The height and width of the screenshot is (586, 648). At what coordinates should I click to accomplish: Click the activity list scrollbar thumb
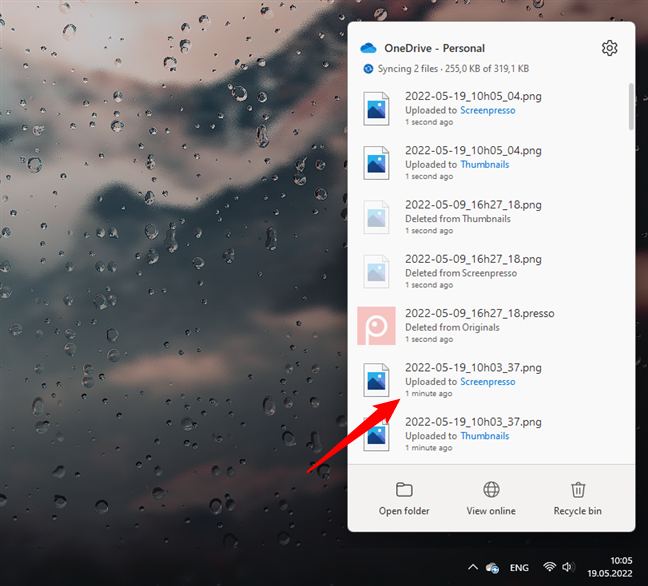point(631,107)
